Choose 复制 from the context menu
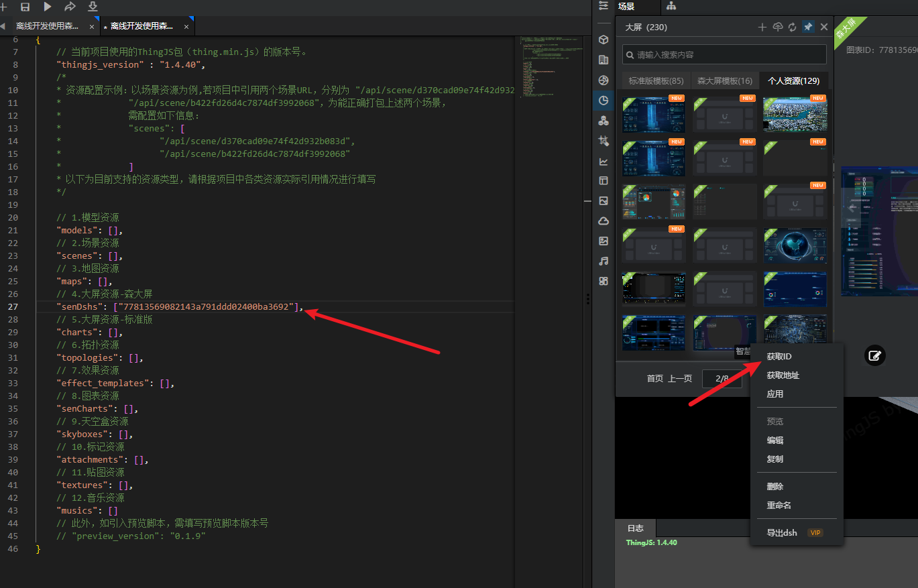 point(775,459)
